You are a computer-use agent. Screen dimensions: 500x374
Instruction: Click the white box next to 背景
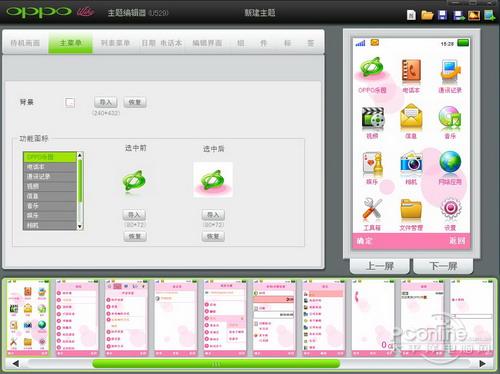[x=70, y=102]
